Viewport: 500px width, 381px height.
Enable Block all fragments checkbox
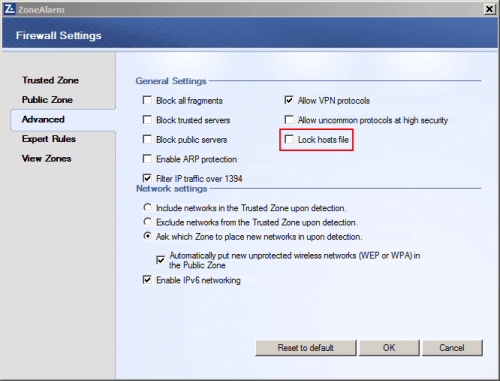point(147,100)
